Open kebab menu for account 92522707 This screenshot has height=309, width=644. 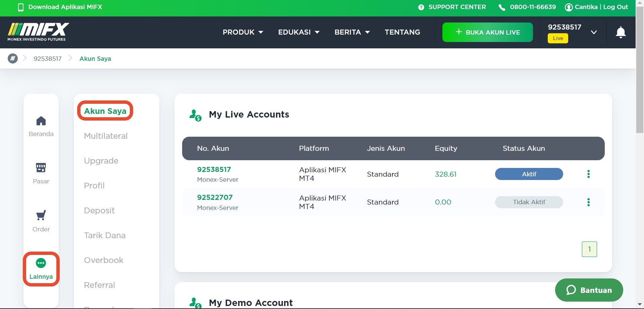click(x=589, y=202)
